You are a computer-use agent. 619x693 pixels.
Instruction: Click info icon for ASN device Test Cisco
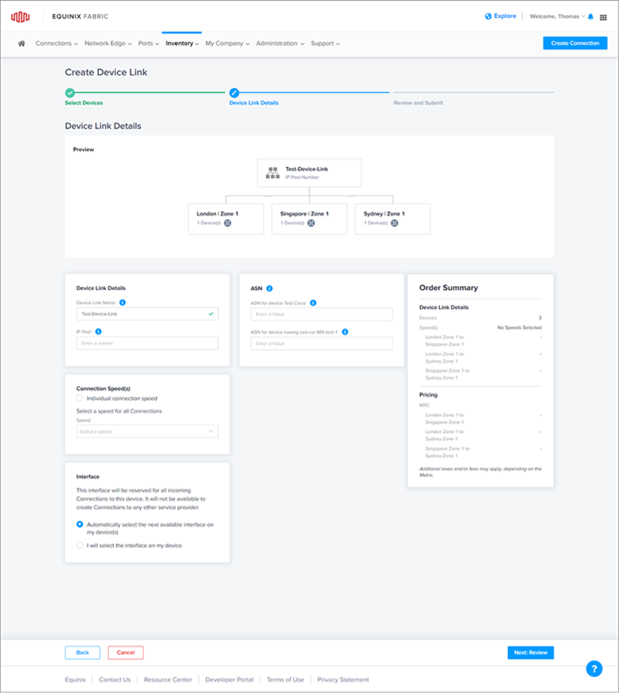313,303
